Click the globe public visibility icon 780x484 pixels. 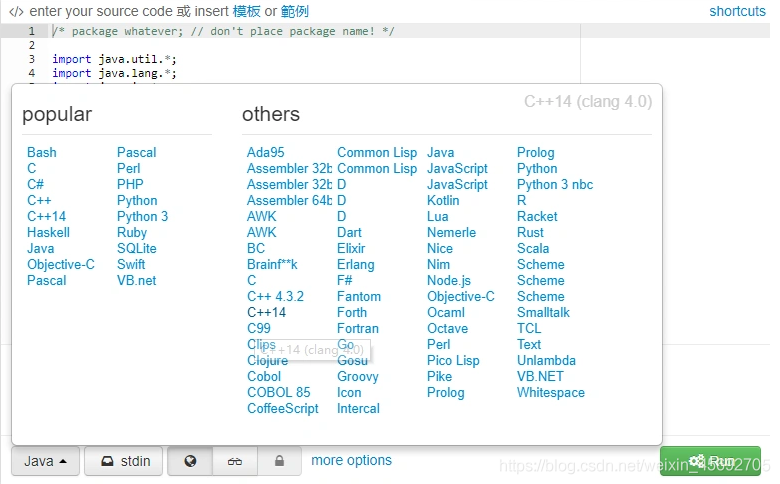(190, 461)
